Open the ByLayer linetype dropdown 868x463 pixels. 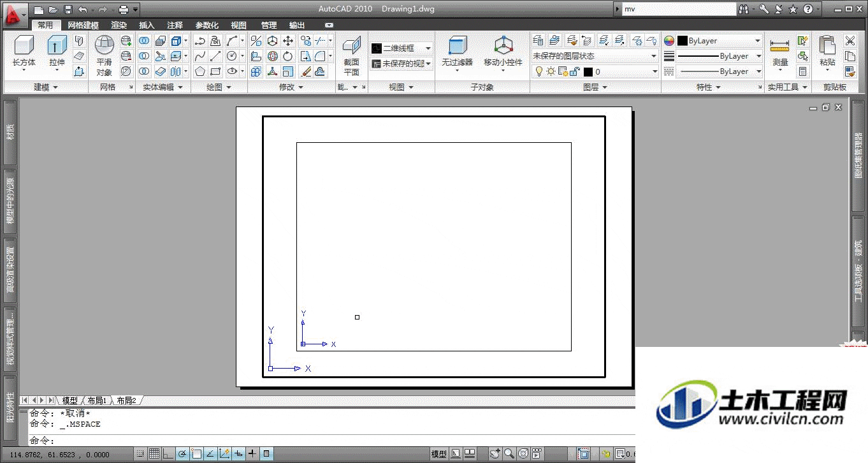tap(720, 71)
